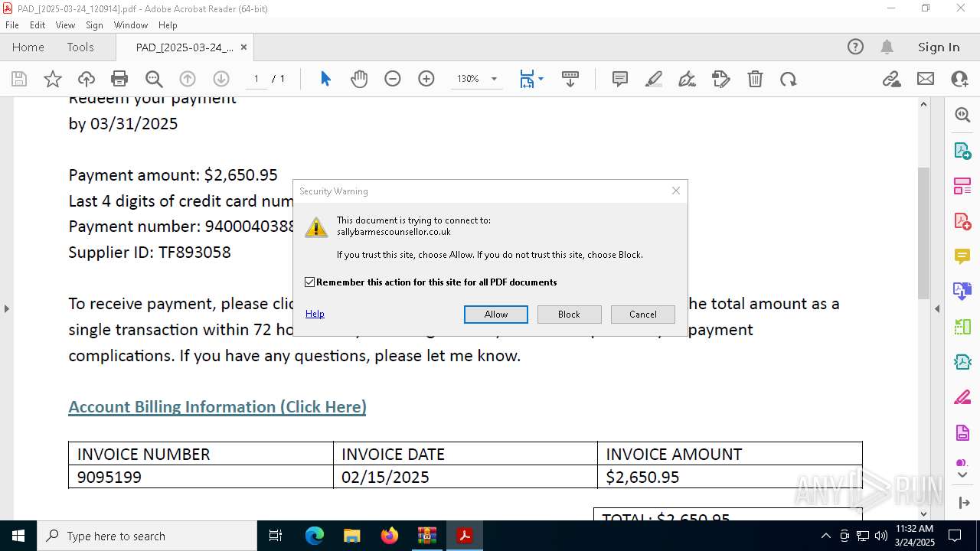The width and height of the screenshot is (980, 551).
Task: Click the Windows search box
Action: [147, 536]
